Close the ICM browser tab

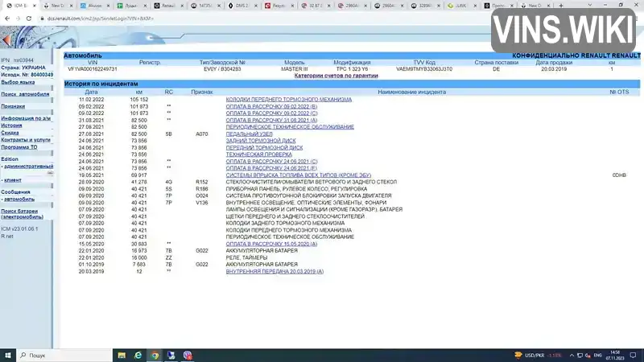[x=35, y=6]
